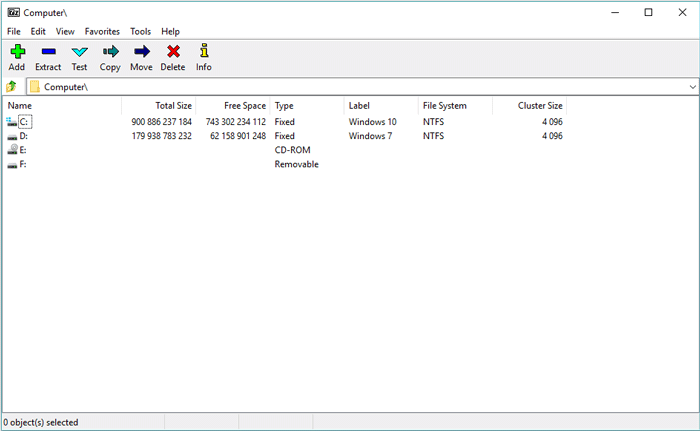The width and height of the screenshot is (700, 431).
Task: Select the C: drive entry
Action: pyautogui.click(x=24, y=121)
